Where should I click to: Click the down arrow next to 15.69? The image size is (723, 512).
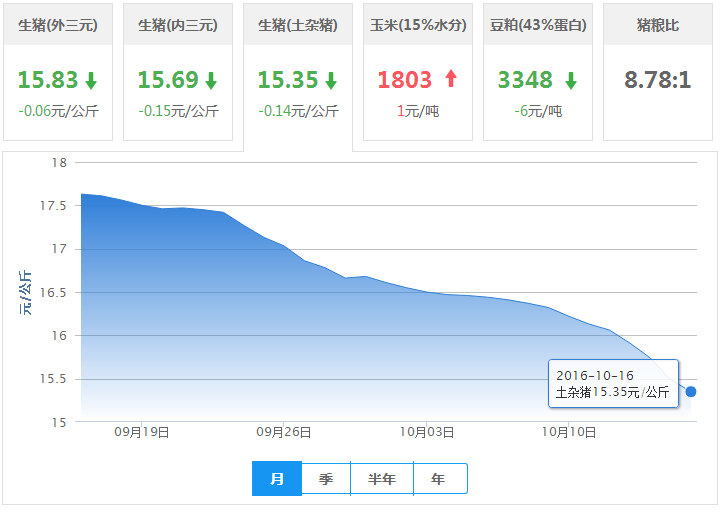point(211,80)
